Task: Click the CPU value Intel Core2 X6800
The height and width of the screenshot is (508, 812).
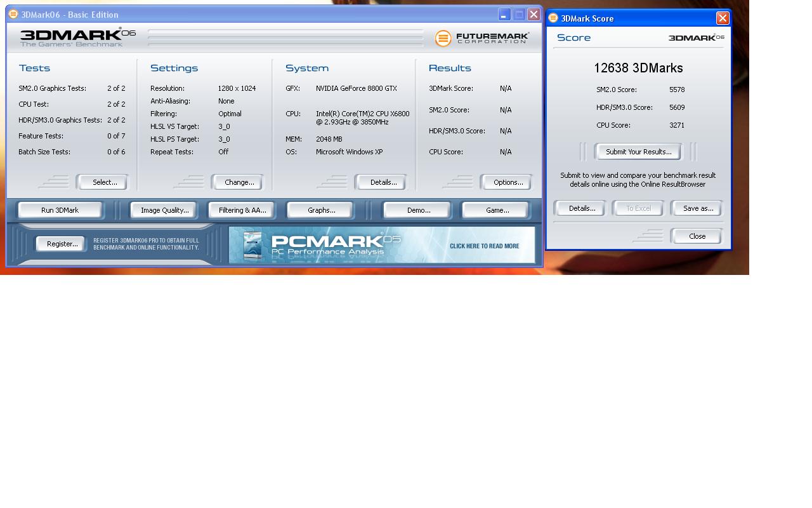Action: (x=363, y=117)
